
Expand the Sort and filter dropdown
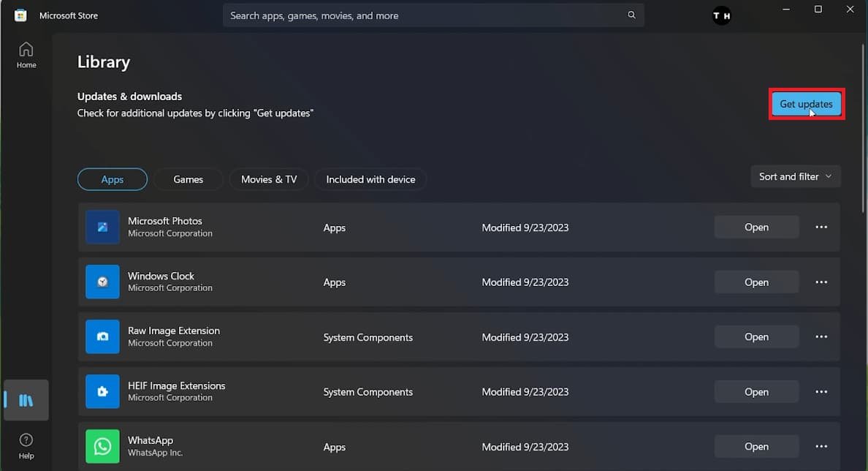pos(796,176)
